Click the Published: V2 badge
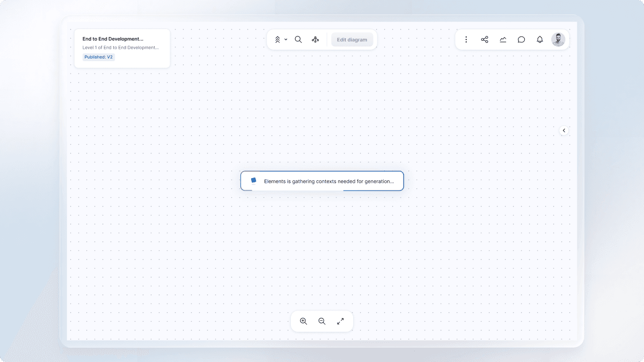The image size is (644, 362). click(99, 57)
